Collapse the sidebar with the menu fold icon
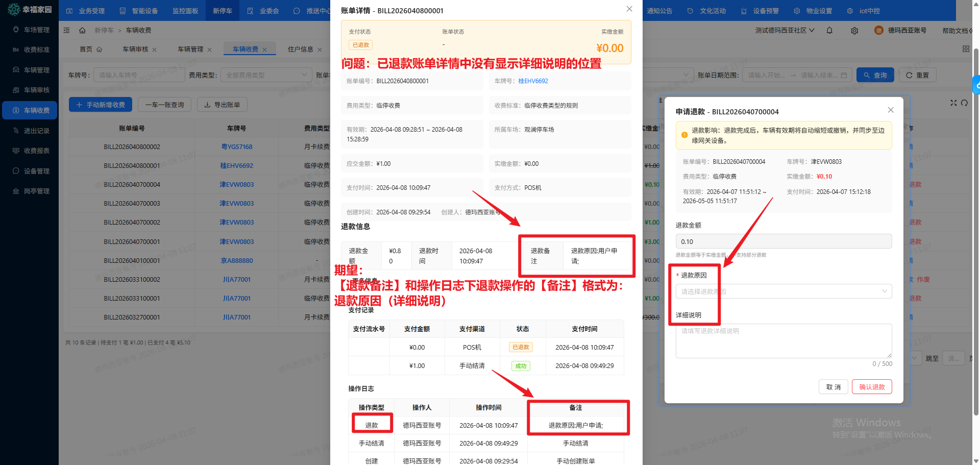Viewport: 980px width, 465px height. point(66,31)
